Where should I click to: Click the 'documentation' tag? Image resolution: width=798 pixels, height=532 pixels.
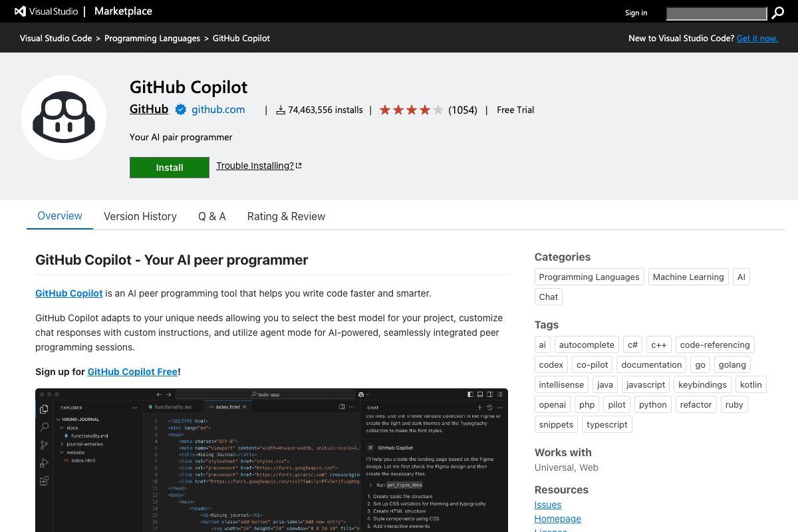(x=652, y=364)
